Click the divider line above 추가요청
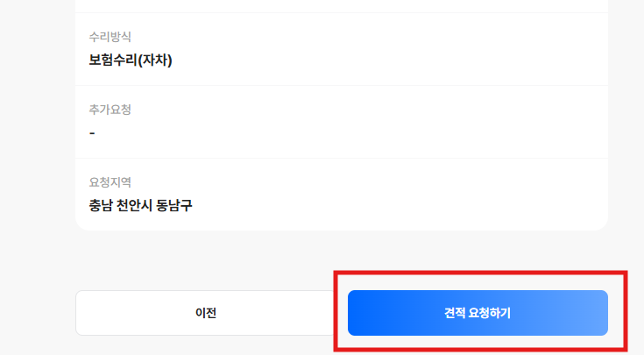 (342, 86)
